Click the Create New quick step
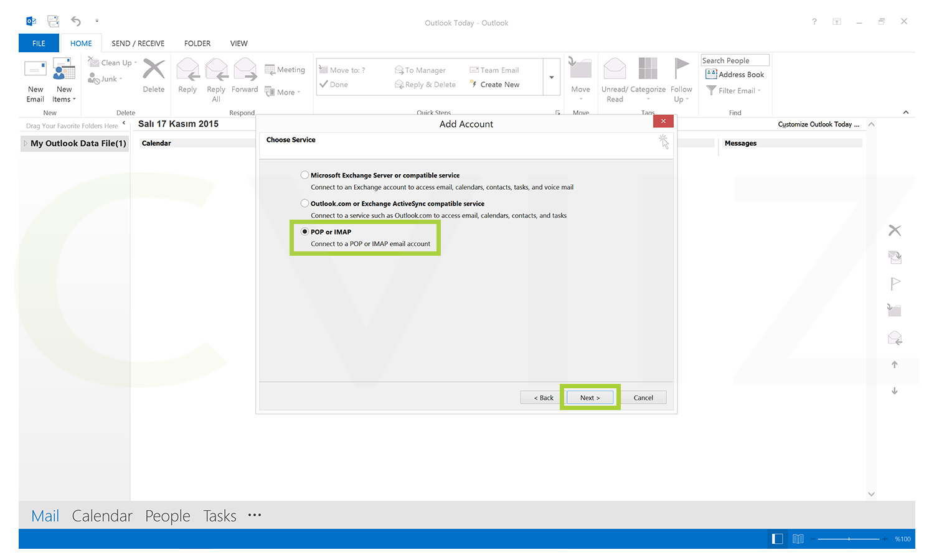This screenshot has height=560, width=934. 494,85
